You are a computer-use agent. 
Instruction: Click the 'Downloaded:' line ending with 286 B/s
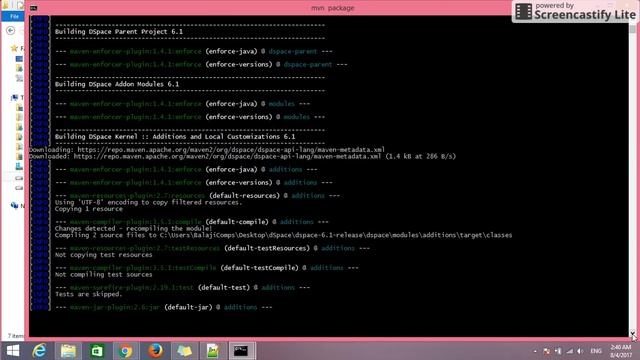[x=242, y=156]
